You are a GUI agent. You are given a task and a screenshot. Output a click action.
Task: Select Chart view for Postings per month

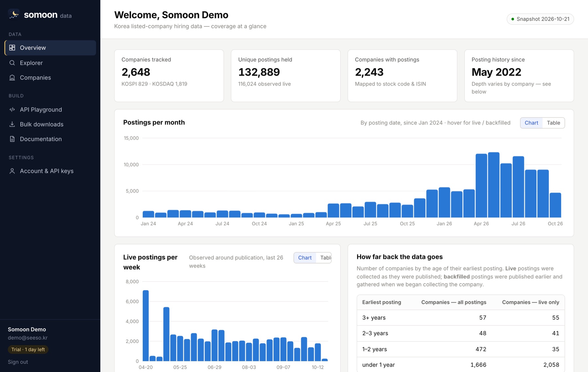(x=531, y=123)
